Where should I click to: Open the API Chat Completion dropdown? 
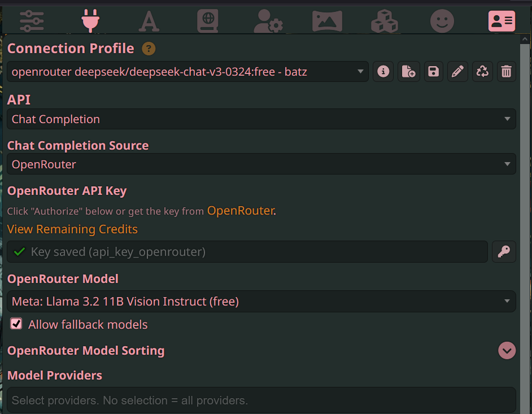click(261, 119)
